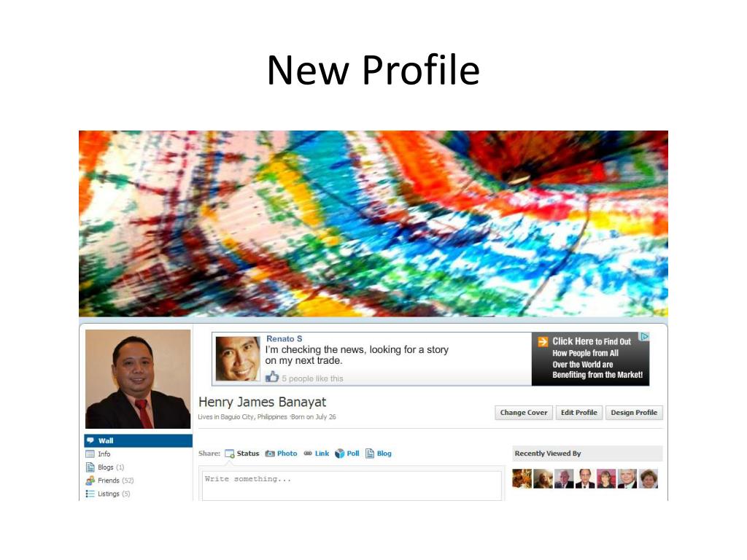Click the AdChoices icon on the banner
This screenshot has height=560, width=747.
pyautogui.click(x=644, y=337)
